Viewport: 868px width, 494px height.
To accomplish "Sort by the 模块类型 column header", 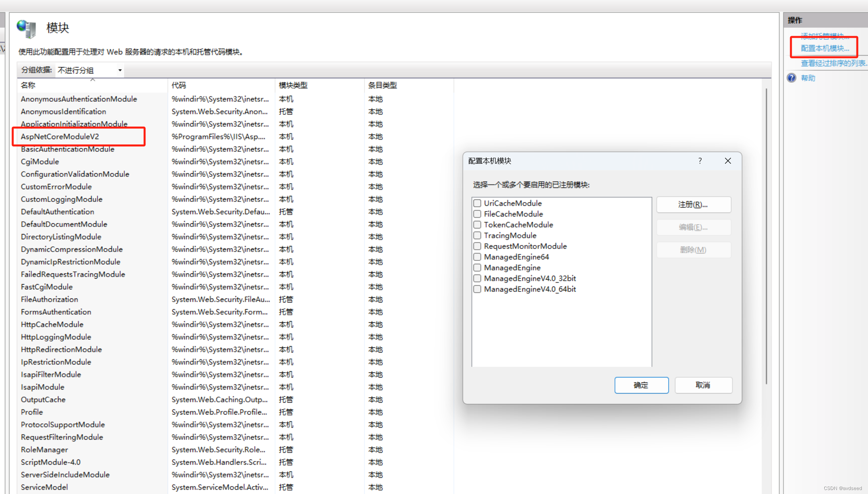I will click(293, 85).
